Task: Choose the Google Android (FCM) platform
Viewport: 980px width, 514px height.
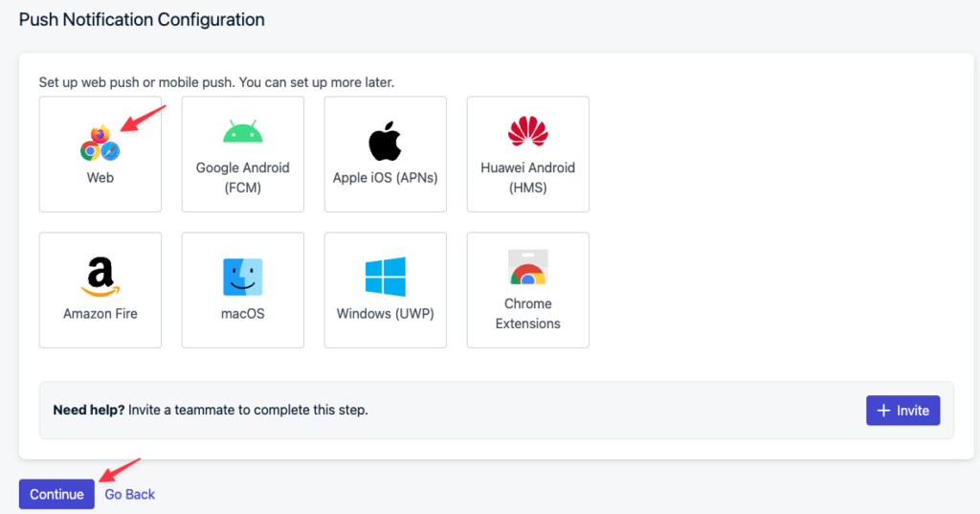Action: (242, 154)
